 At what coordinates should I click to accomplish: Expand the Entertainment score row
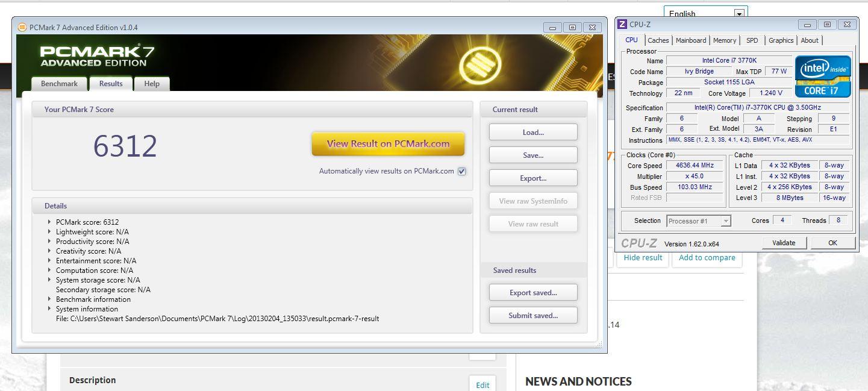pyautogui.click(x=49, y=260)
